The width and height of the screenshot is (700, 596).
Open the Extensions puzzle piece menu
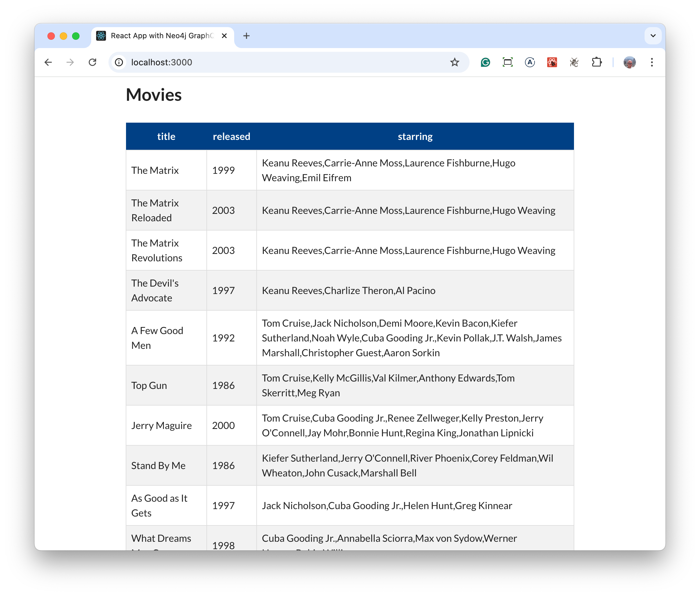click(596, 62)
